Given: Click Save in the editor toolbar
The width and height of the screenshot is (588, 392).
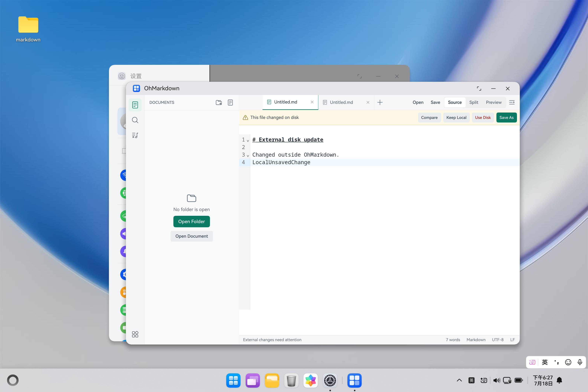Looking at the screenshot, I should pos(435,102).
